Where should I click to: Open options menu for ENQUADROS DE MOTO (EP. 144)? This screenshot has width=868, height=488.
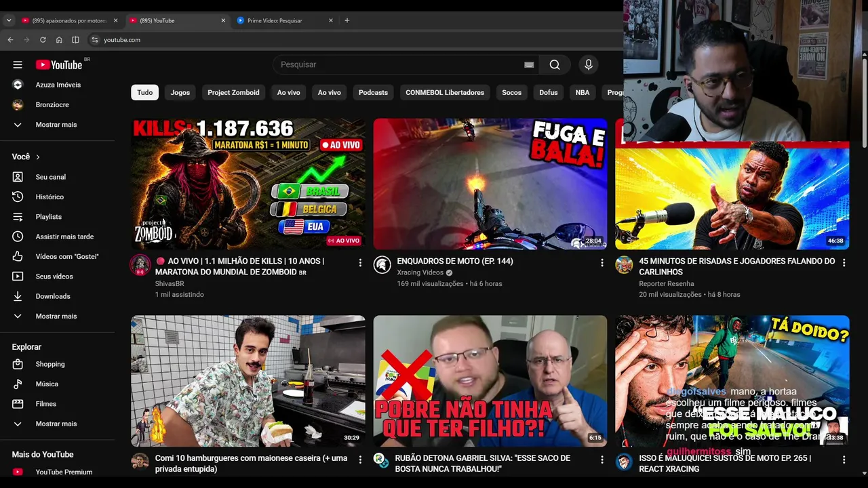coord(601,262)
